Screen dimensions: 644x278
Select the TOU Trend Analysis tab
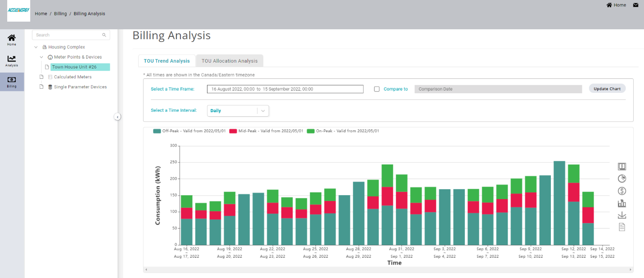167,61
